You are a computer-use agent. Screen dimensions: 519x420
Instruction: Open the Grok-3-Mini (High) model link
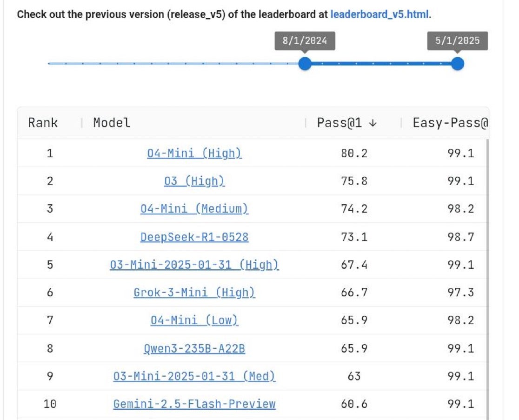tap(194, 293)
